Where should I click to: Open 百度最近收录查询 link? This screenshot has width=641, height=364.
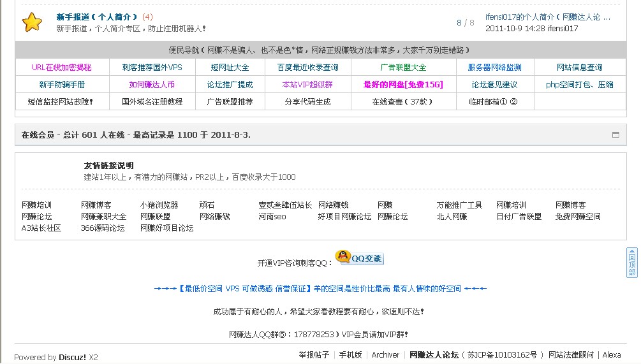click(x=307, y=68)
